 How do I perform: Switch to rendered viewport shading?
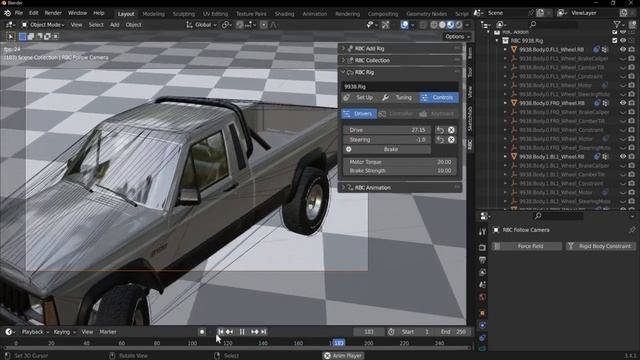tap(459, 25)
